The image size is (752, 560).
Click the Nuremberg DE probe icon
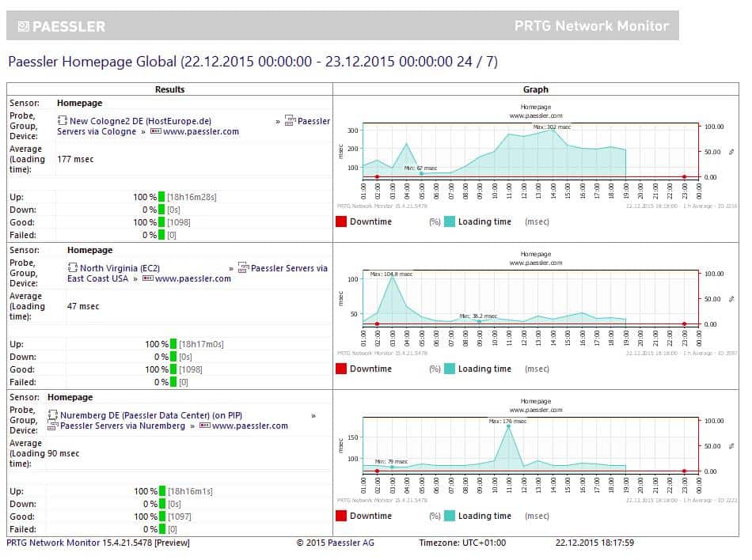click(x=53, y=414)
